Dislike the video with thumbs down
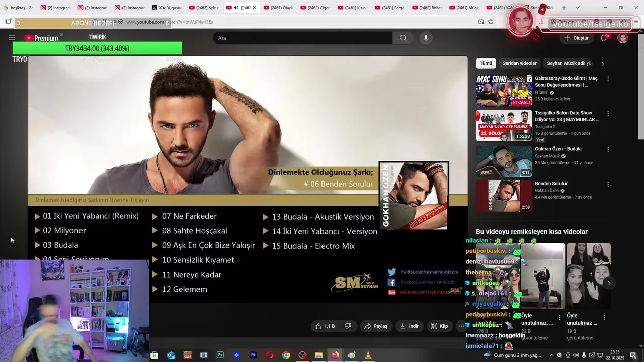This screenshot has width=644, height=362. click(348, 326)
